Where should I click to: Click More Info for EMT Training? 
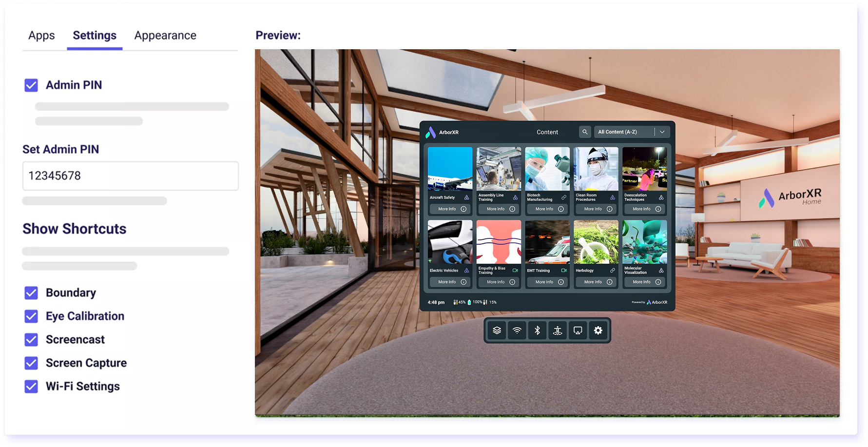click(548, 282)
